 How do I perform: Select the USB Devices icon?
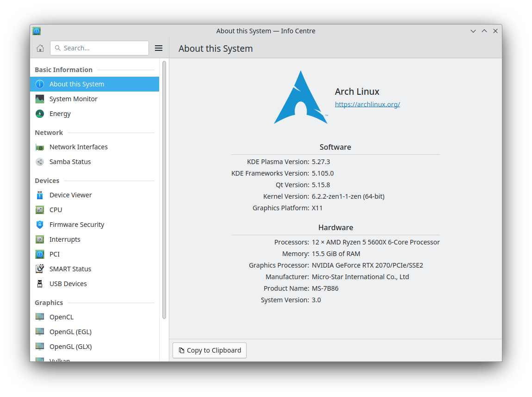coord(40,283)
